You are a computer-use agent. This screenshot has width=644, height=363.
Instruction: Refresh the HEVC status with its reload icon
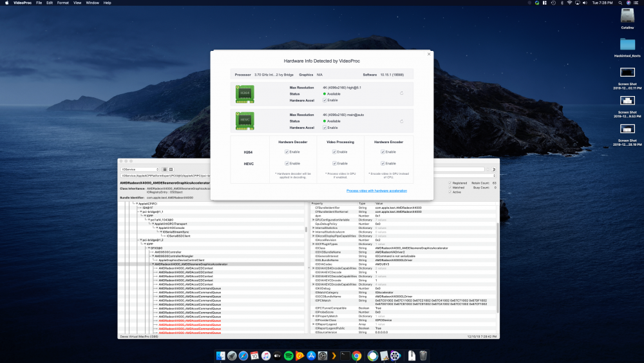pyautogui.click(x=402, y=121)
